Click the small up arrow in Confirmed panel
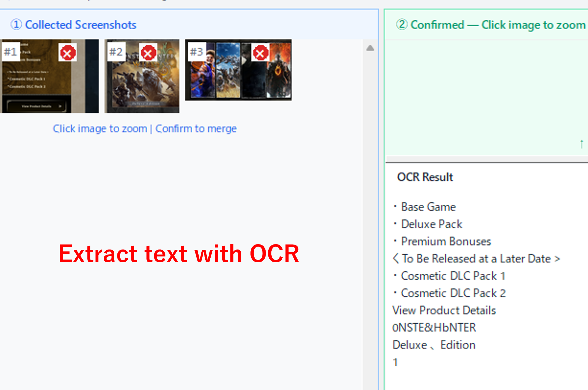The height and width of the screenshot is (390, 588). 582,144
